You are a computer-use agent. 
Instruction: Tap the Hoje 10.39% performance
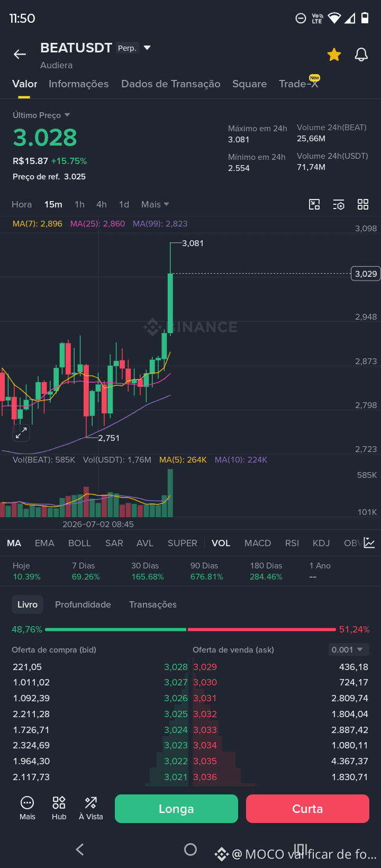click(26, 571)
